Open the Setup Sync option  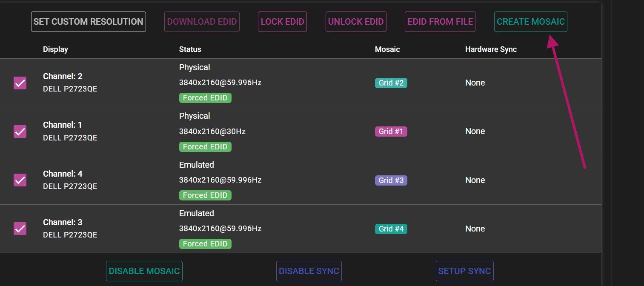tap(464, 271)
